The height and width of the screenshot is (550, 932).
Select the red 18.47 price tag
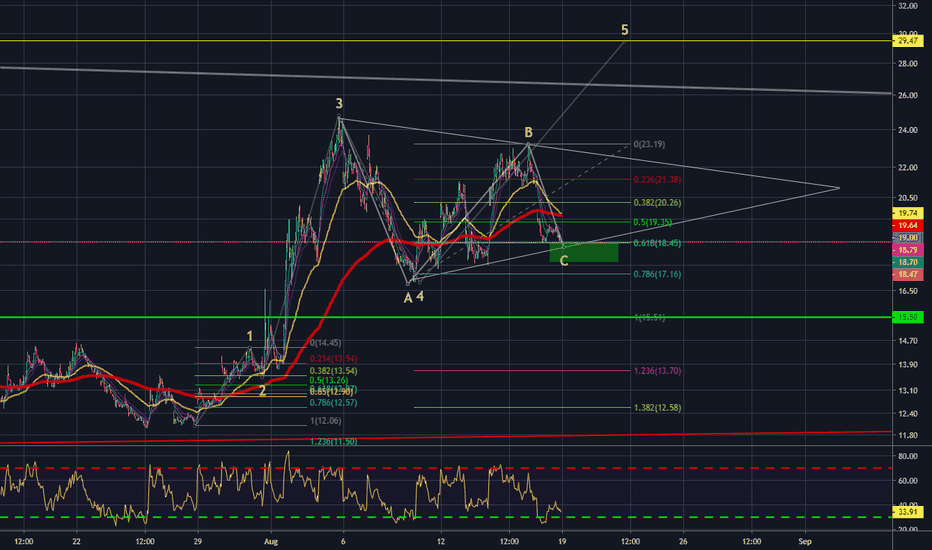[908, 274]
